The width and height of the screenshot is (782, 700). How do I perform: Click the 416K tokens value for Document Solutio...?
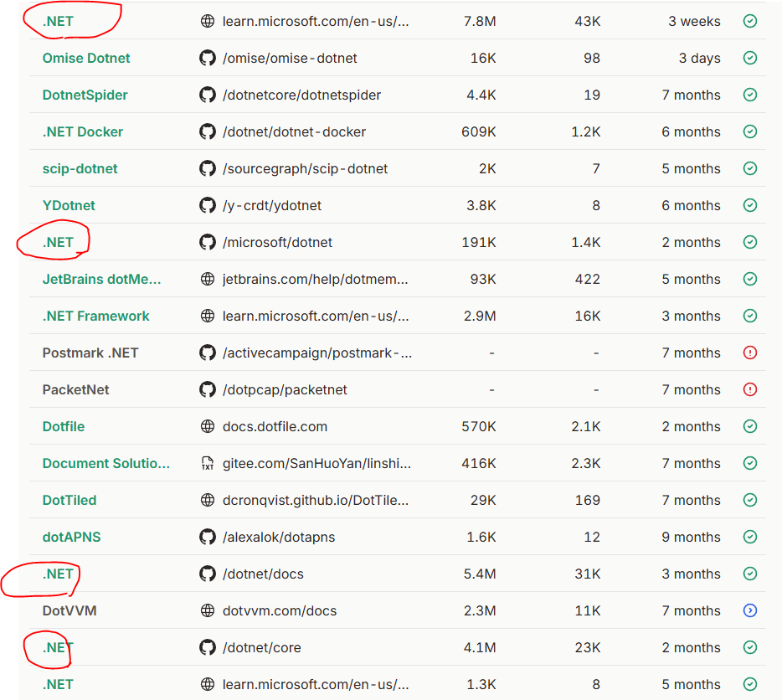(x=479, y=464)
